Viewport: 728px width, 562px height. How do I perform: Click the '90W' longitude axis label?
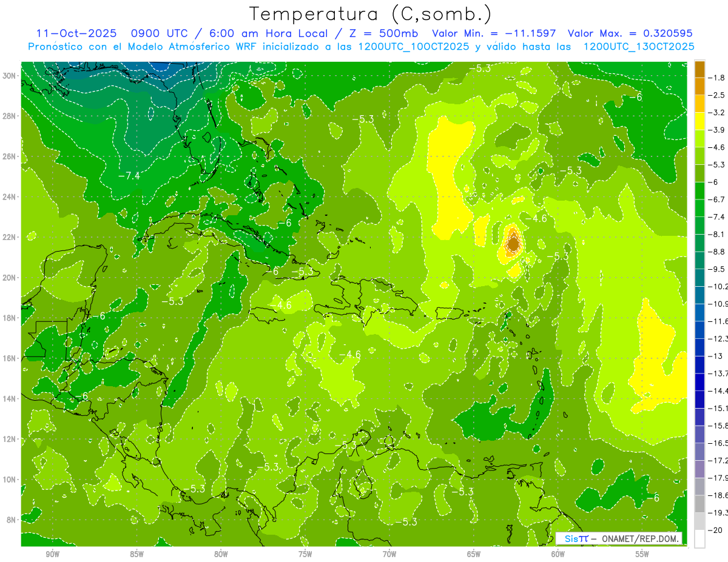coord(52,554)
